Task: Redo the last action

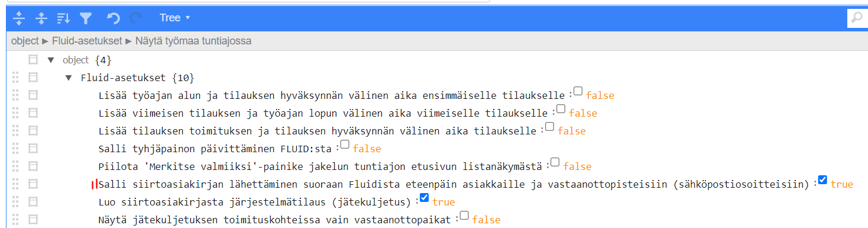Action: pos(135,18)
